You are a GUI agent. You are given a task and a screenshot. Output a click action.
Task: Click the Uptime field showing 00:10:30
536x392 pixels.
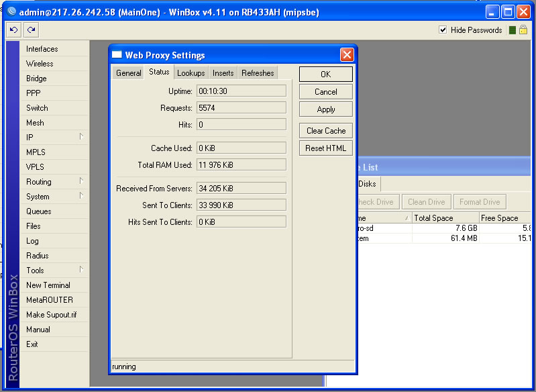pyautogui.click(x=242, y=91)
